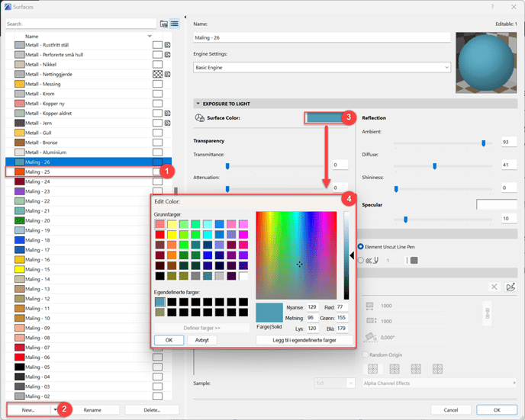Switch surface list to flat list view
Image resolution: width=525 pixels, height=420 pixels.
click(x=175, y=24)
